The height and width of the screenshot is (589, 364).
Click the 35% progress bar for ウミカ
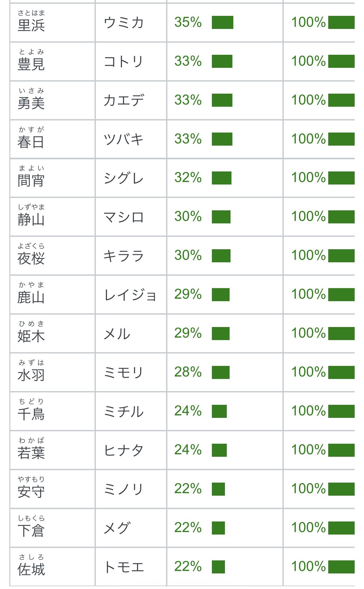click(222, 22)
